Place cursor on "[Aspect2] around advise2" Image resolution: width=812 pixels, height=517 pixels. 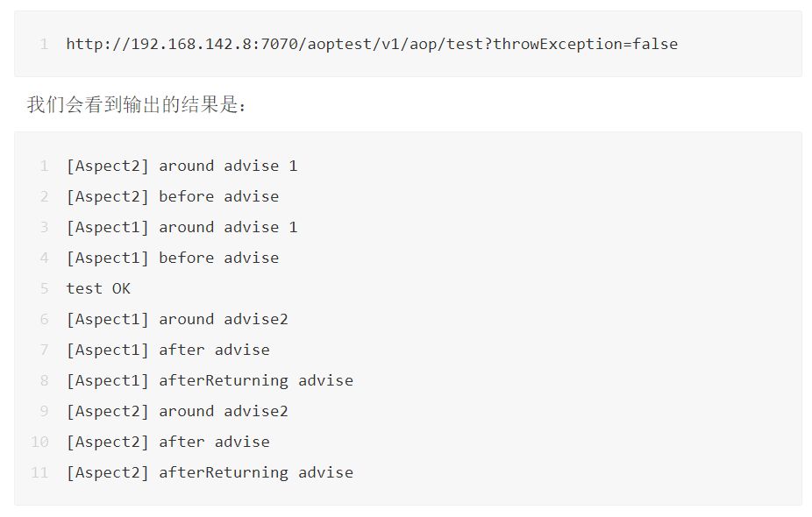point(177,411)
